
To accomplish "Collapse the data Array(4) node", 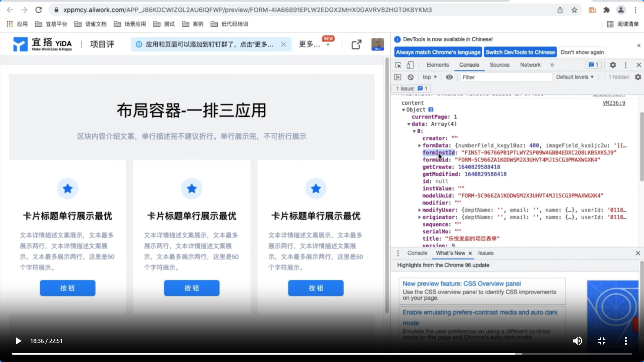I will 409,124.
